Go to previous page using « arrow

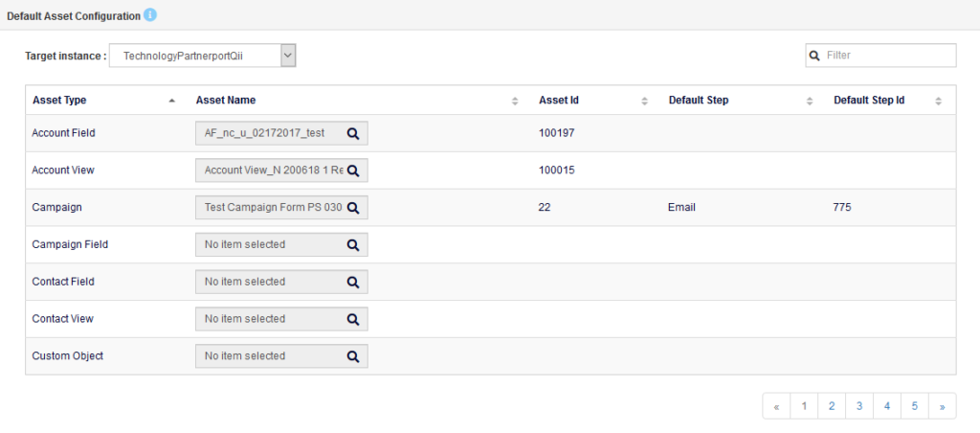776,406
